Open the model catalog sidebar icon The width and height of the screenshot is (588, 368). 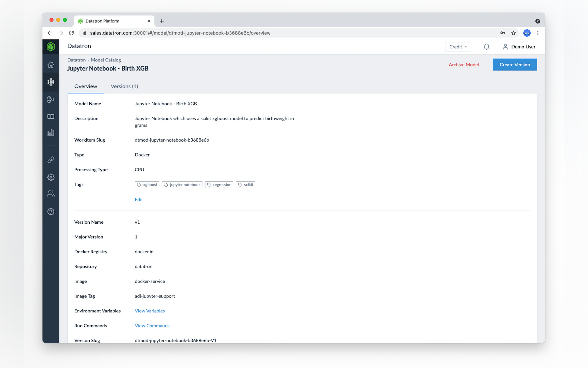tap(50, 82)
